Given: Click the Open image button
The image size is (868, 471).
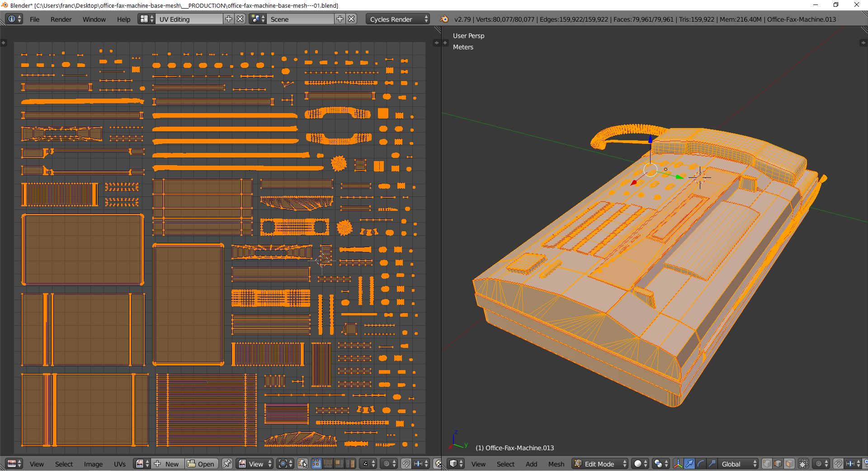Looking at the screenshot, I should (x=201, y=464).
